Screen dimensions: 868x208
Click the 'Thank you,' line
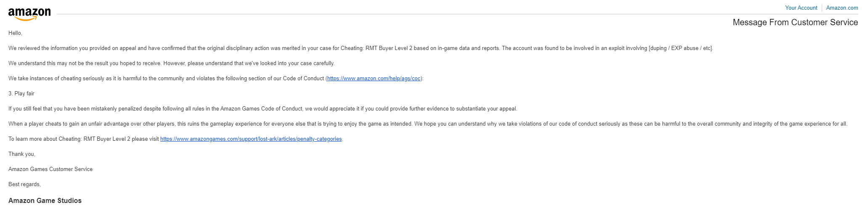coord(22,154)
